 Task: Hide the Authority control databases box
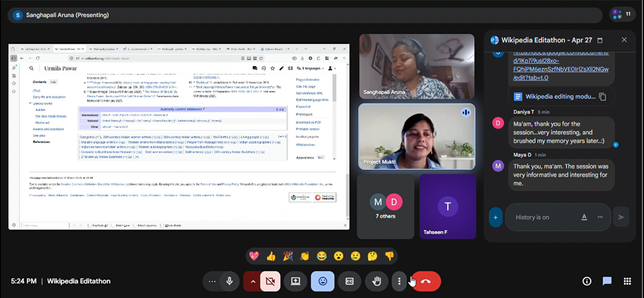click(x=280, y=109)
